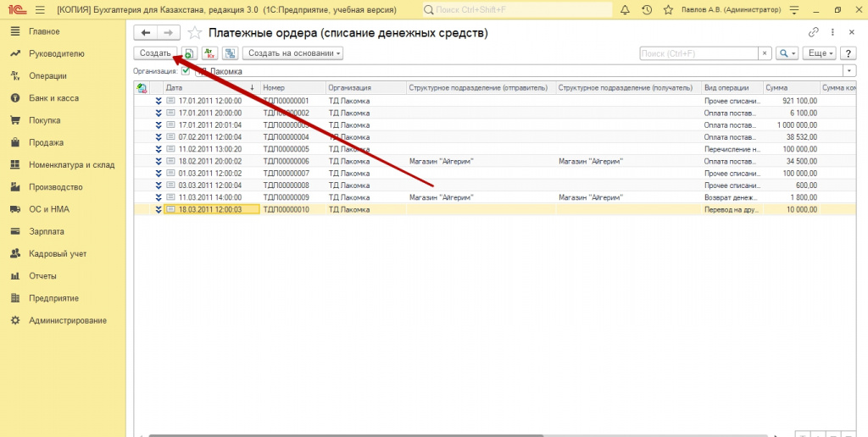Open Руководителю section
868x437 pixels.
pos(57,53)
